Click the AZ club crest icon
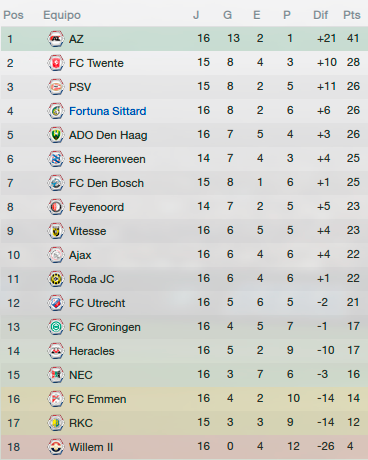Image resolution: width=368 pixels, height=460 pixels. click(56, 39)
